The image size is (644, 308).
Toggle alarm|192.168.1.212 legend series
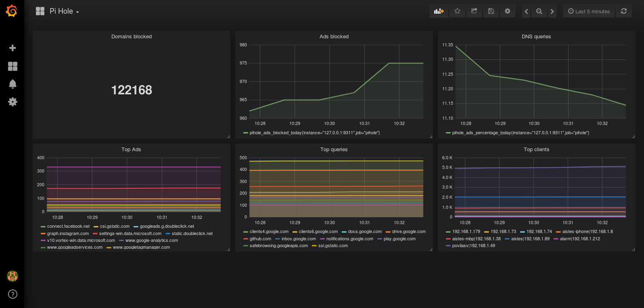point(580,239)
